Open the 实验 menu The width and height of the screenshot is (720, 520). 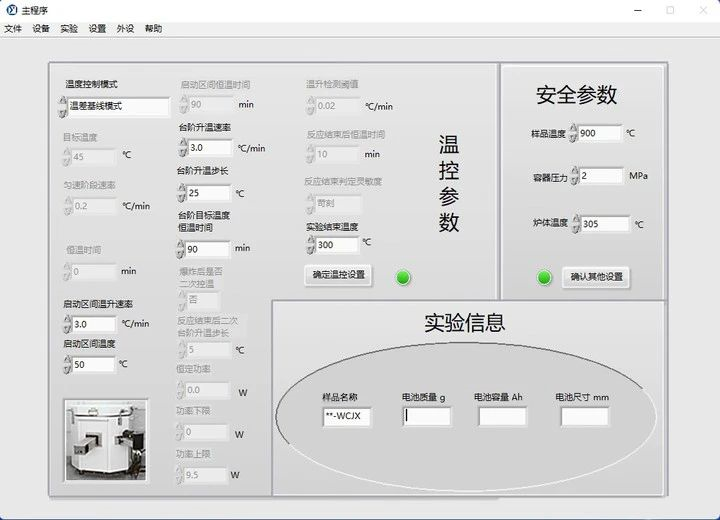coord(69,29)
